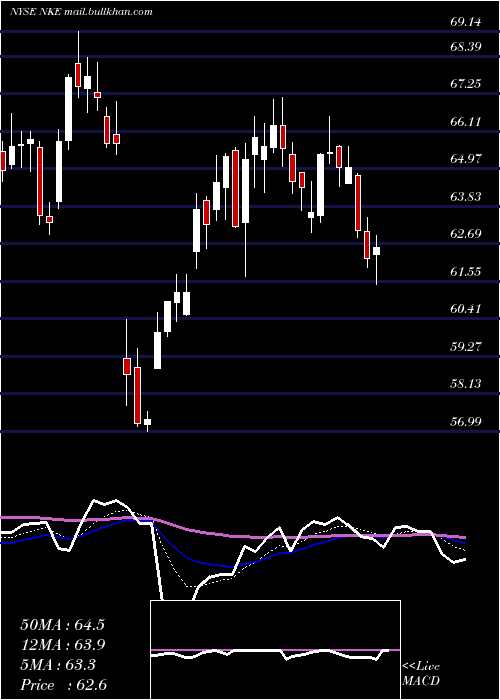Click the NYSE NKE mail.bullkhan.com title text

coord(81,12)
